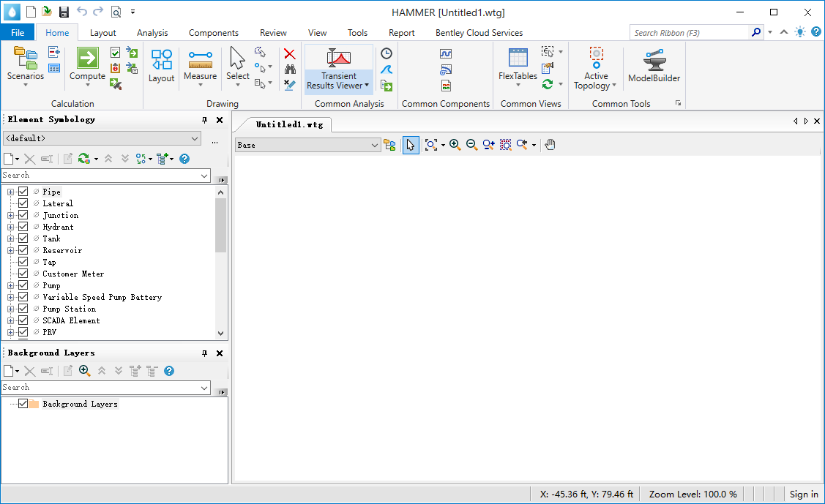
Task: Activate the Layout drawing tool
Action: tap(161, 66)
